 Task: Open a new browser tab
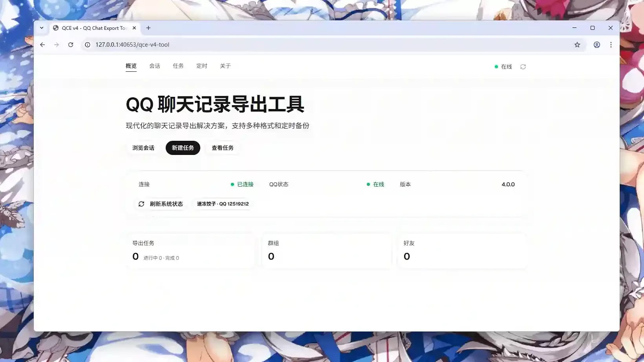pos(148,28)
